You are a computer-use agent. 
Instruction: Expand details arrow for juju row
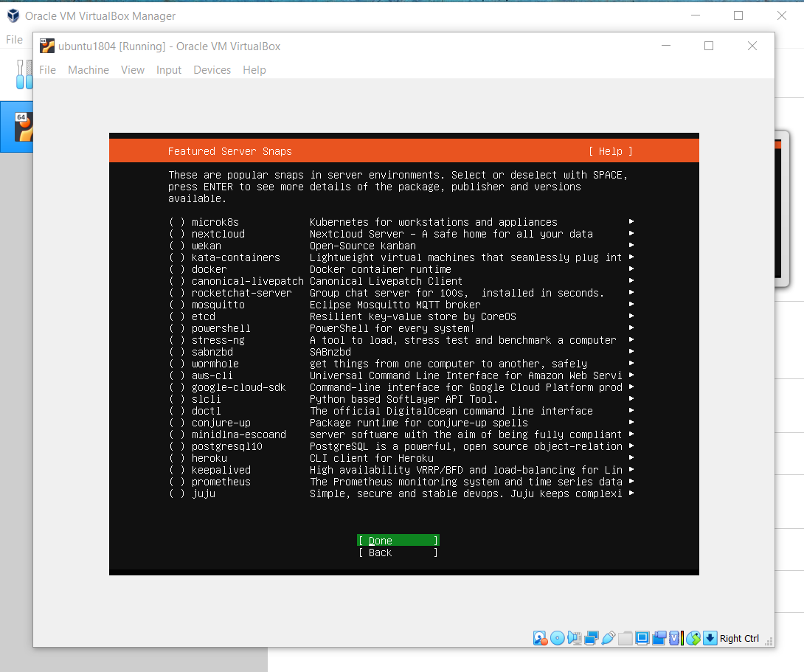(x=631, y=493)
